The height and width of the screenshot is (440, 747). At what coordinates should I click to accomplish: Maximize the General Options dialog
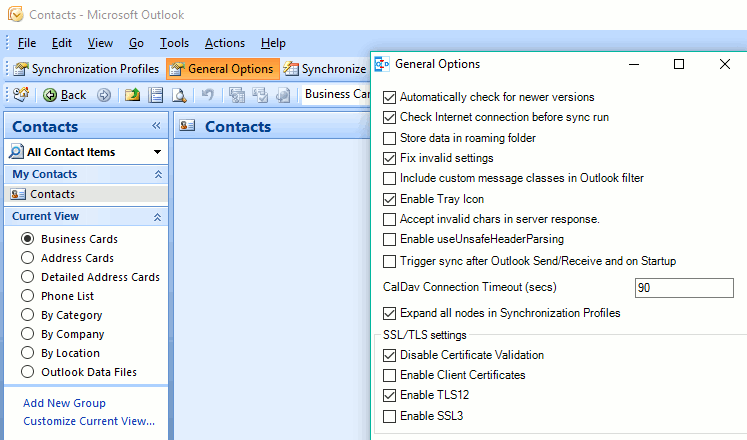(679, 64)
